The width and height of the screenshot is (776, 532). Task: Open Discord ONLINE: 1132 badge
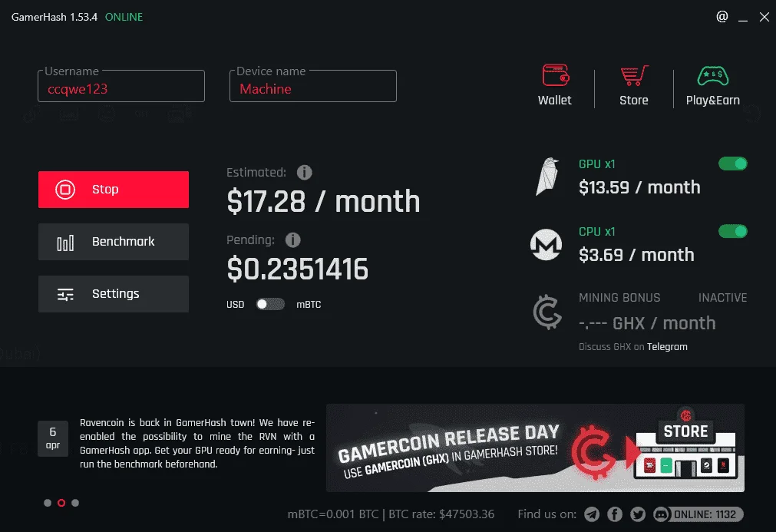click(698, 514)
